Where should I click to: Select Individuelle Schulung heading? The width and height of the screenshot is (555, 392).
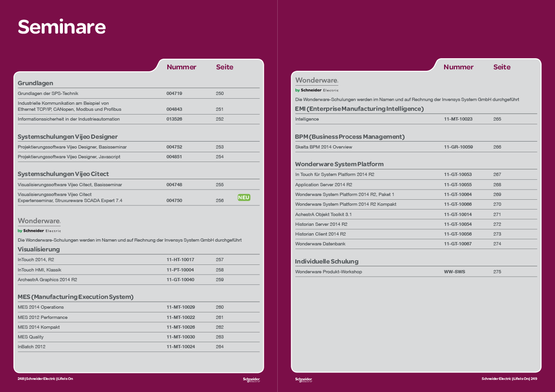[x=327, y=262]
